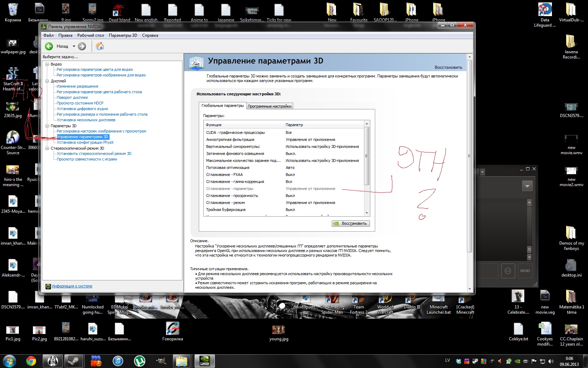
Task: Click SEND in the Steam chat window
Action: pos(525,271)
